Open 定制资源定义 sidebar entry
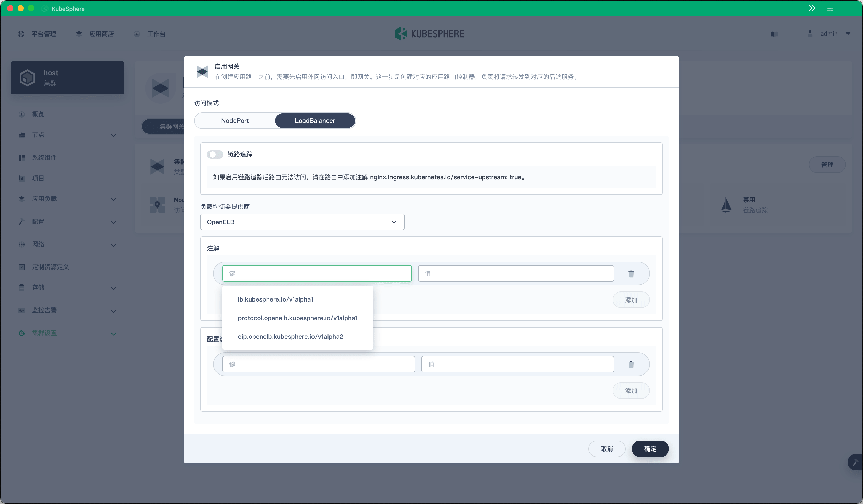This screenshot has height=504, width=863. point(50,267)
